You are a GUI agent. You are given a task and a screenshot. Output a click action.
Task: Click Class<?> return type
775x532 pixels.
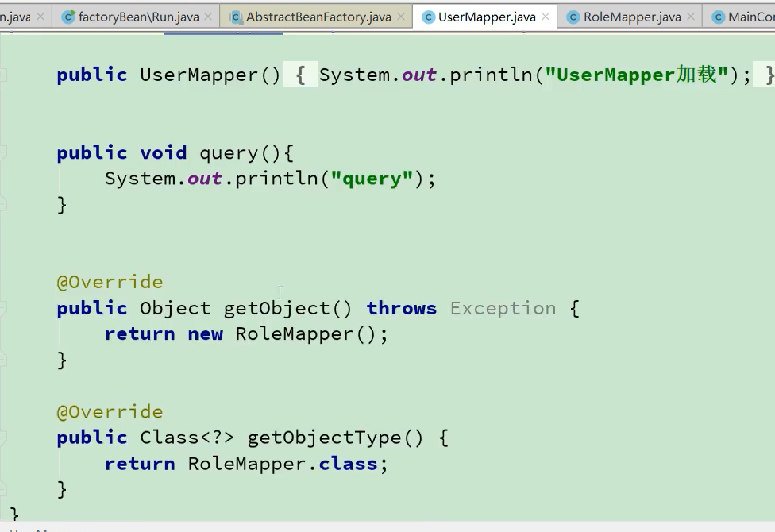(187, 438)
